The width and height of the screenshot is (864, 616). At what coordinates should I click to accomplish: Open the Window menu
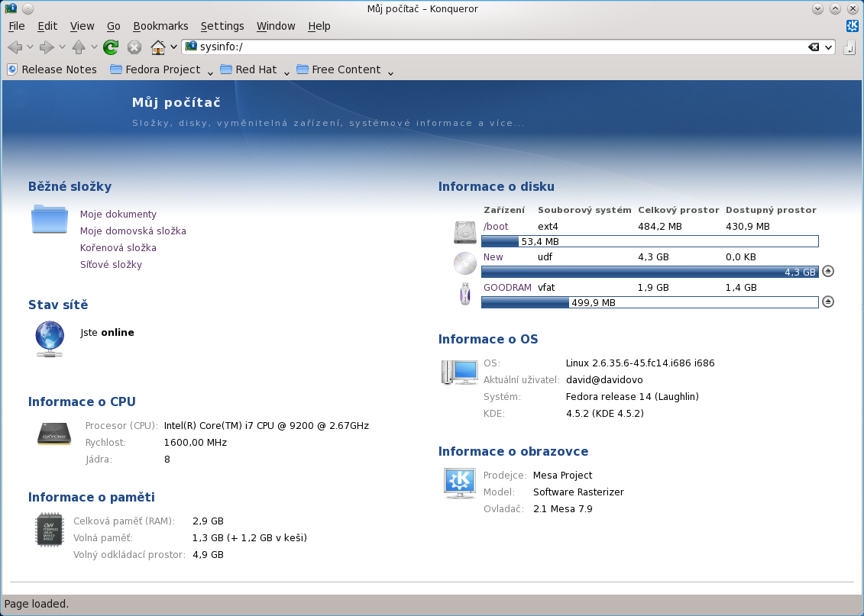[x=276, y=26]
